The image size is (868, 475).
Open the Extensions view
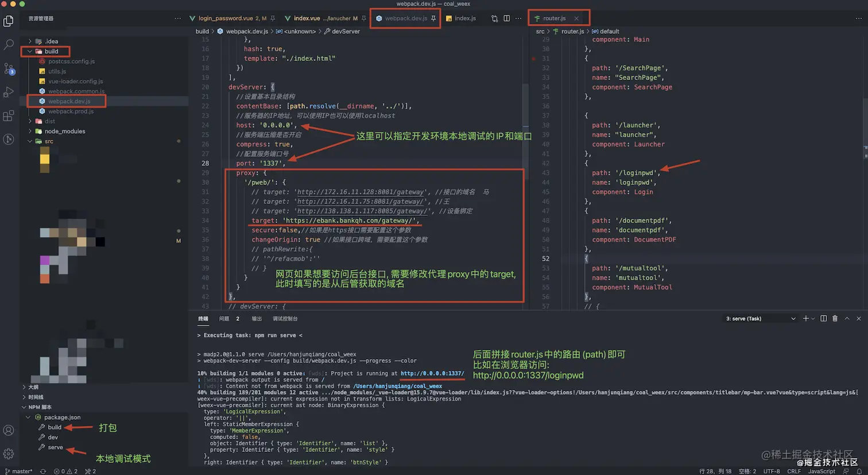tap(9, 115)
